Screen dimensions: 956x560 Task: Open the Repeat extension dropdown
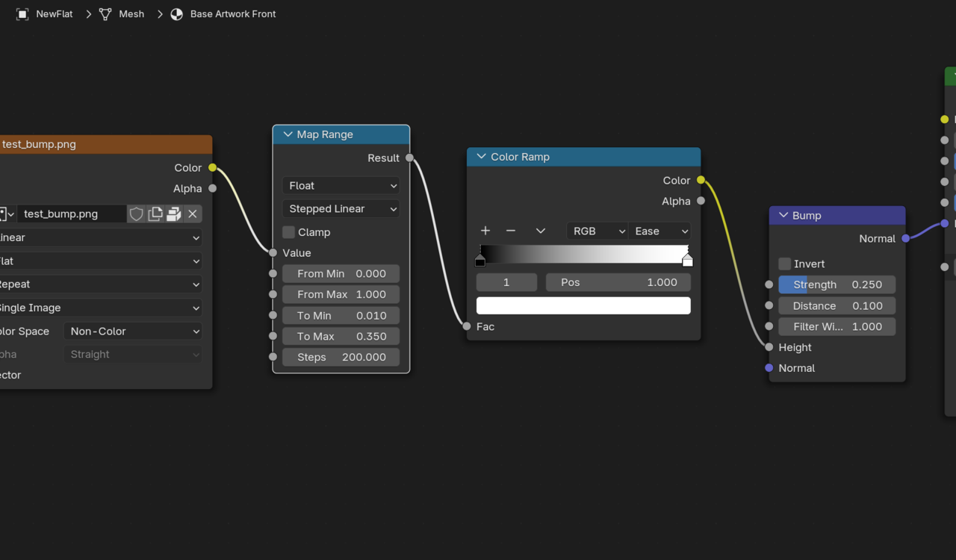point(101,284)
